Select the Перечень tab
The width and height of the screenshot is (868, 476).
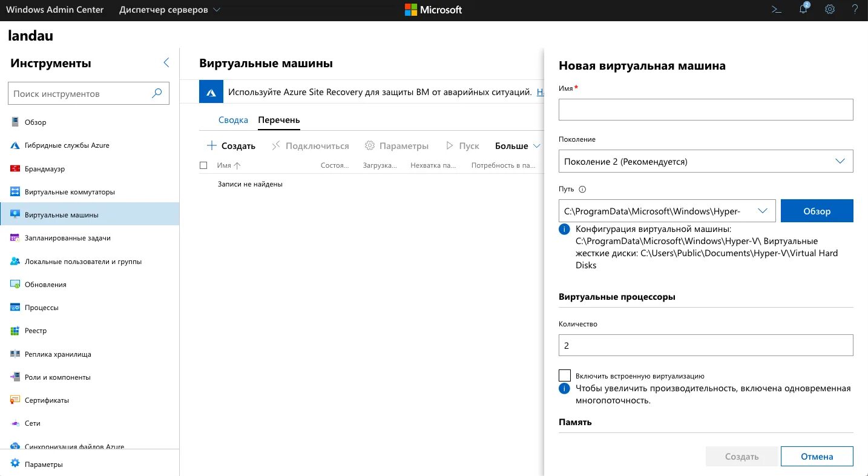(278, 120)
